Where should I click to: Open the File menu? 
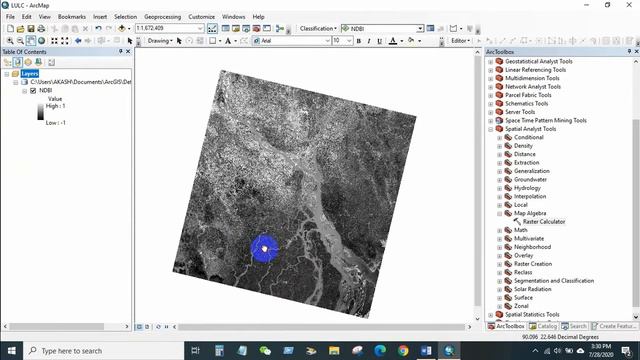[10, 17]
